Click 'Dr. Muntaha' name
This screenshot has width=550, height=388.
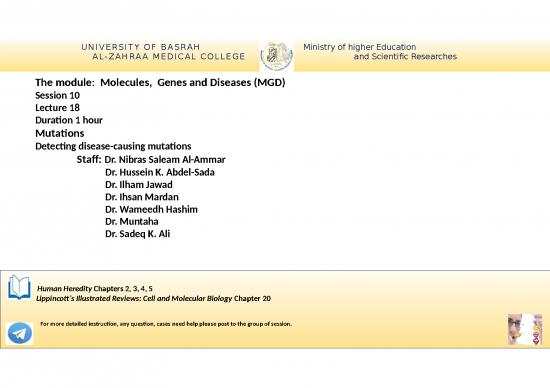(x=132, y=222)
